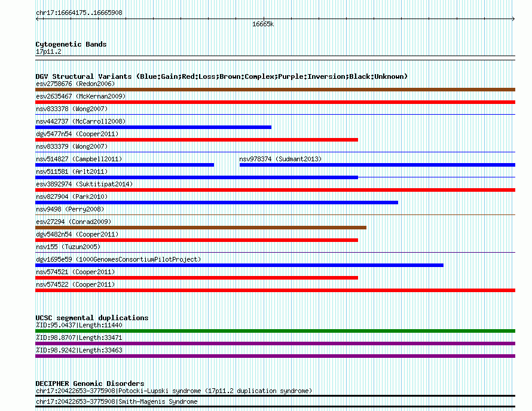The image size is (532, 411).
Task: Open the Potocki-Lupski syndrome entry
Action: pyautogui.click(x=174, y=391)
